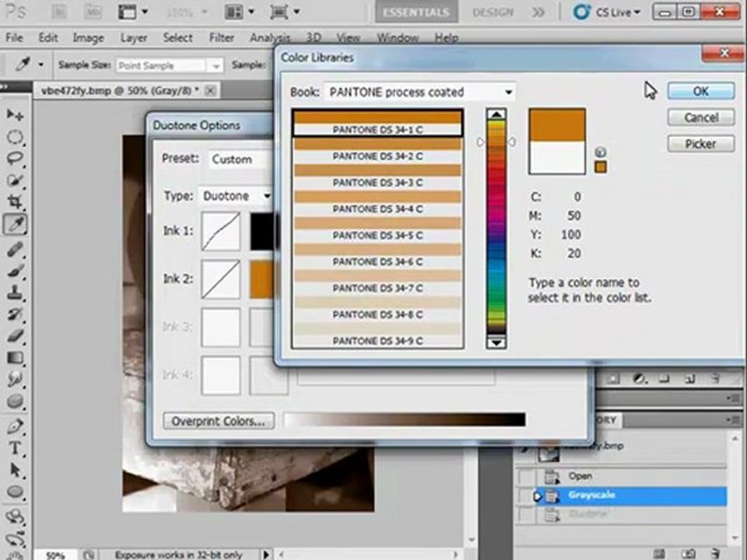Select PANTONE DS 34-5 C swatch
The image size is (747, 560).
pyautogui.click(x=377, y=229)
